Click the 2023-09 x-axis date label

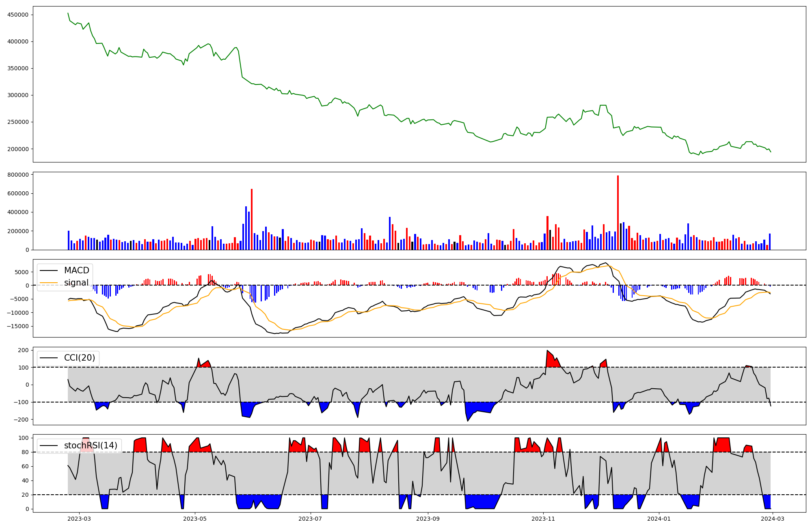tap(428, 519)
